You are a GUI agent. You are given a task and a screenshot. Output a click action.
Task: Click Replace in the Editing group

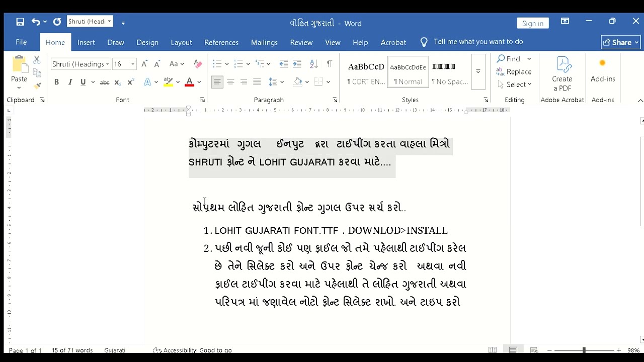click(514, 72)
